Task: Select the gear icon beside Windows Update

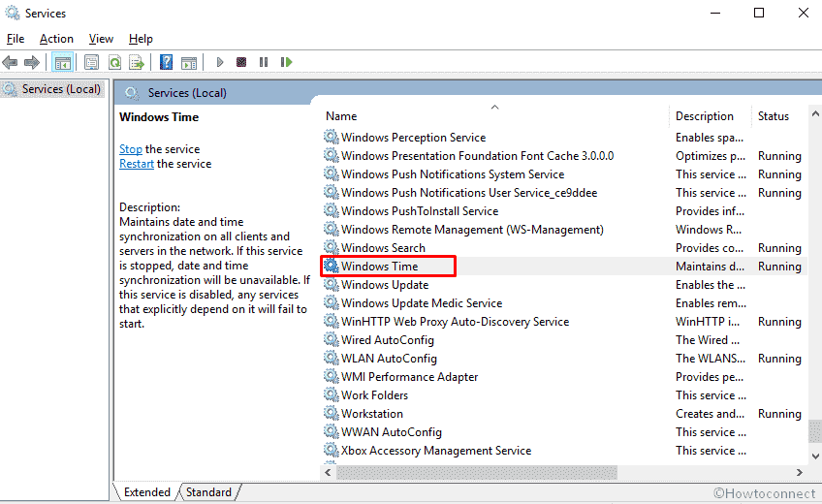Action: (331, 285)
